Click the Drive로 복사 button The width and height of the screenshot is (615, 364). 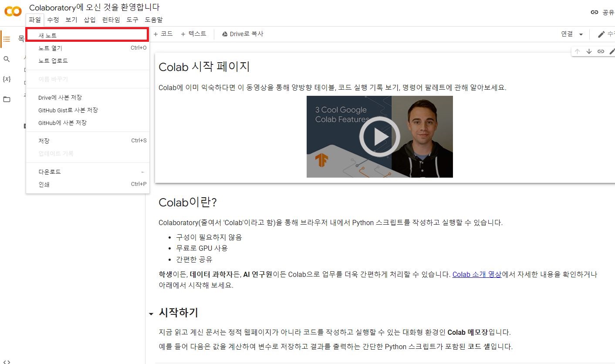coord(243,34)
